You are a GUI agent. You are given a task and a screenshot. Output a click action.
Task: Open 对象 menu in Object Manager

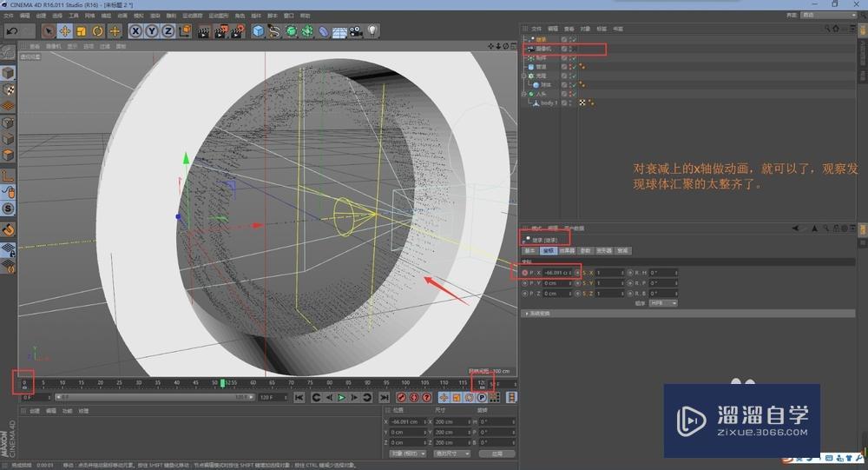pos(585,29)
